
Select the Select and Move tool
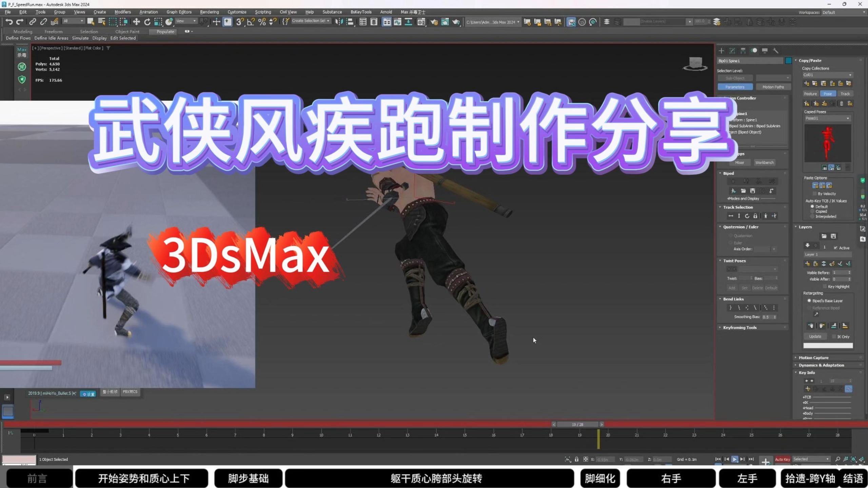pos(136,22)
